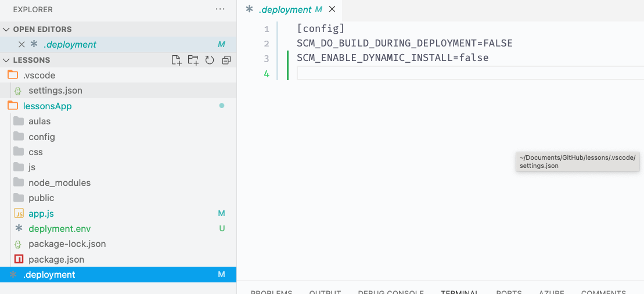Viewport: 644px width, 294px height.
Task: Collapse the OPEN EDITORS section
Action: click(x=6, y=29)
